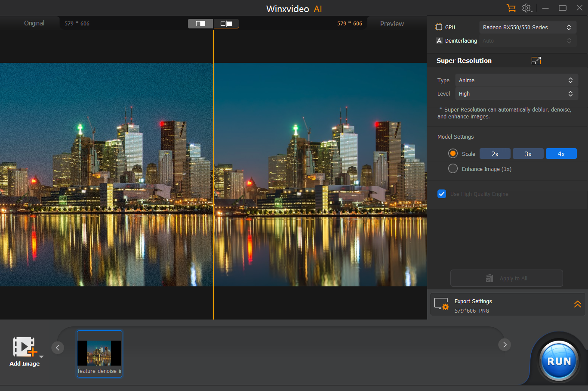Select the Scale radio button
The height and width of the screenshot is (391, 588).
tap(453, 154)
